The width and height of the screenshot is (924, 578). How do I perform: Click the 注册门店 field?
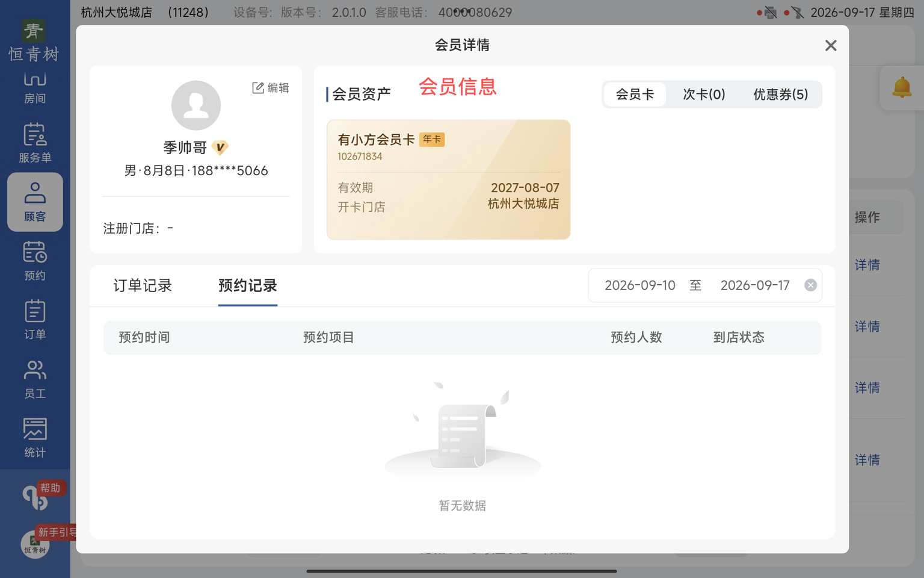pos(138,229)
